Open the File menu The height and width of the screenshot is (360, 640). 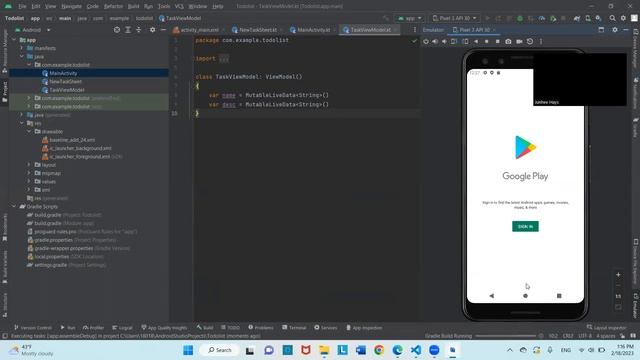coord(22,7)
